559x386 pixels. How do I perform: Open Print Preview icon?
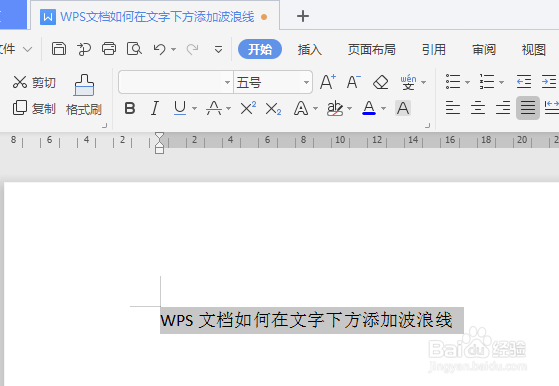coord(134,48)
